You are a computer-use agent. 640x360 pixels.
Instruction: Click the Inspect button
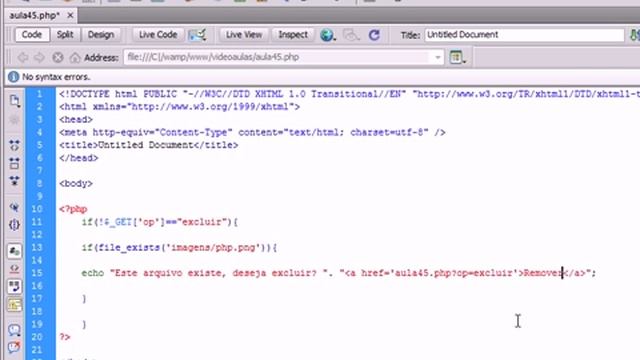point(293,35)
